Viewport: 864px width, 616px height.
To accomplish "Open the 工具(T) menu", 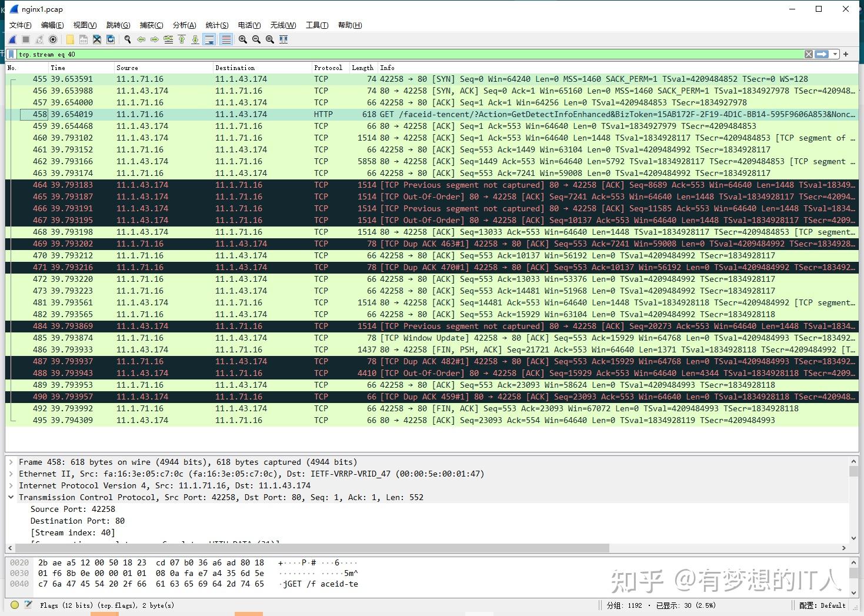I will tap(317, 25).
